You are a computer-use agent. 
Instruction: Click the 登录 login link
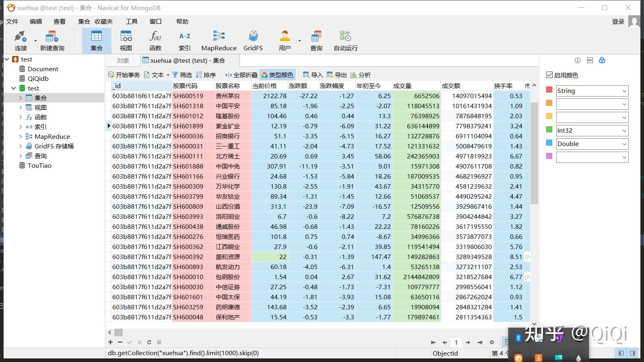tap(618, 22)
